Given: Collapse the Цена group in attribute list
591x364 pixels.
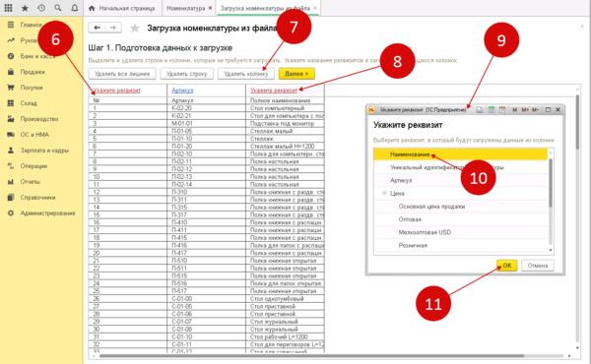Looking at the screenshot, I should click(x=384, y=193).
